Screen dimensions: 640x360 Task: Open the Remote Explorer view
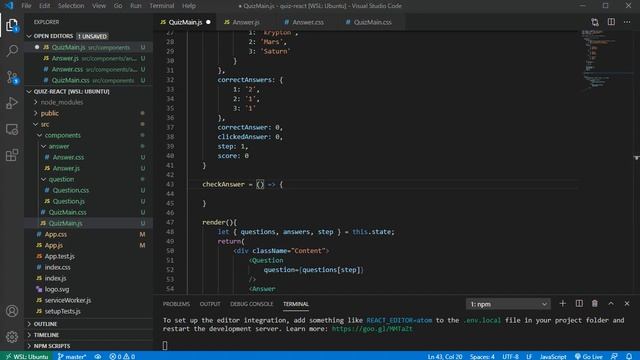12,129
